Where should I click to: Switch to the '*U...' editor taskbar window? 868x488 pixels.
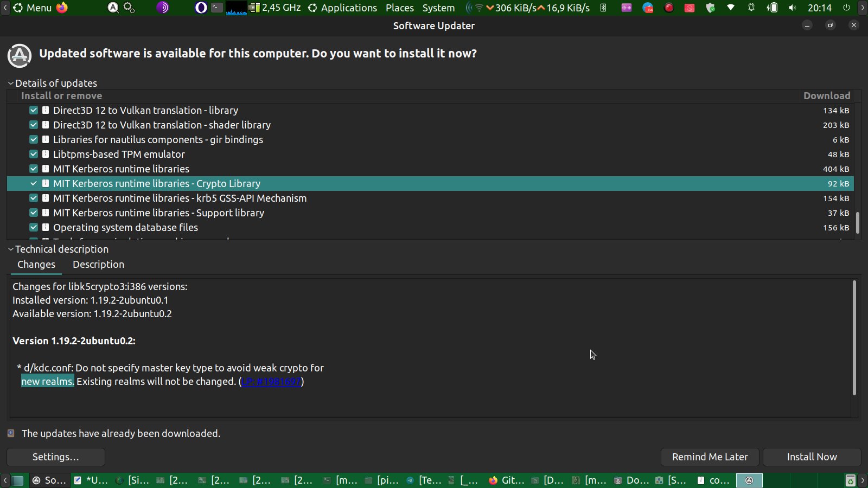pyautogui.click(x=91, y=480)
